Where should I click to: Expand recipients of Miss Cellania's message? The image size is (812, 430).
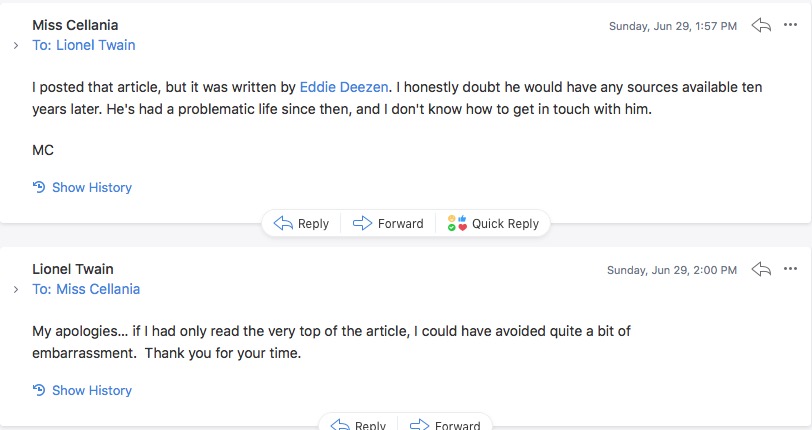(x=16, y=46)
